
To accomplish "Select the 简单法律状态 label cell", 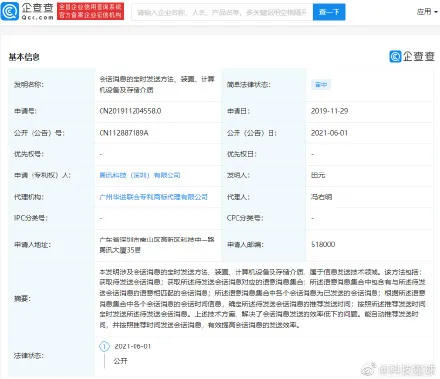I will (264, 85).
